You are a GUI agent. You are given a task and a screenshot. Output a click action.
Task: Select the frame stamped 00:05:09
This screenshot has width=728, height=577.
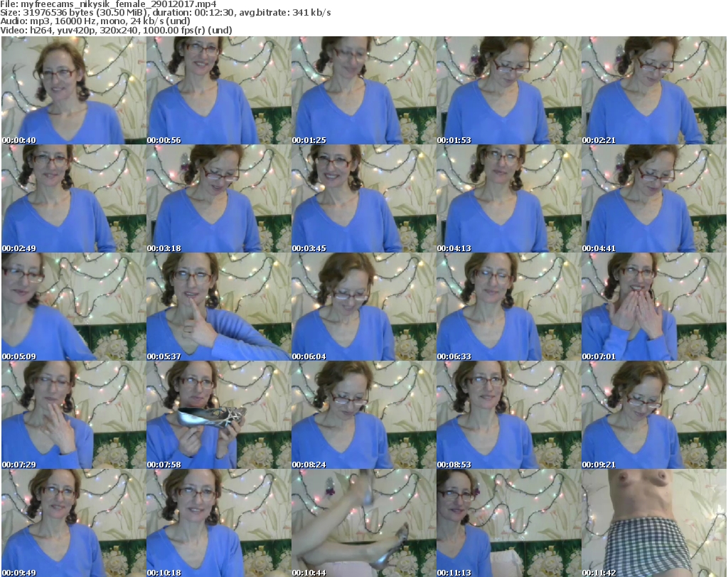coord(74,307)
